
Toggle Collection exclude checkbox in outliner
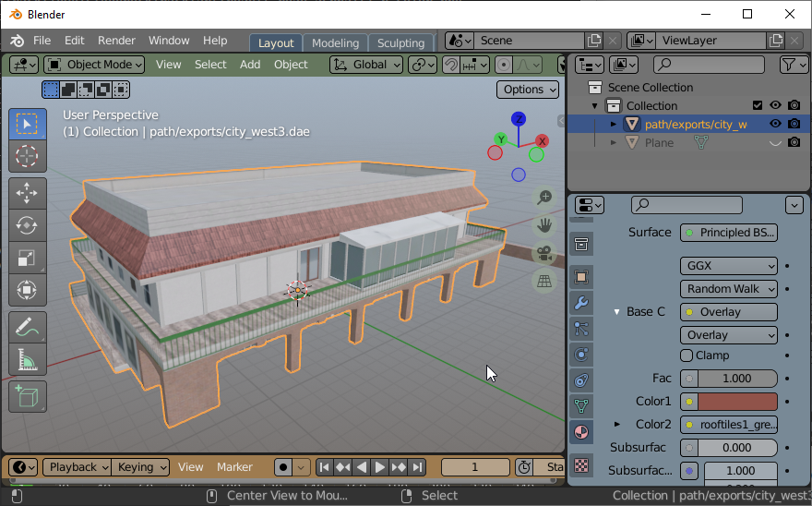click(x=758, y=106)
